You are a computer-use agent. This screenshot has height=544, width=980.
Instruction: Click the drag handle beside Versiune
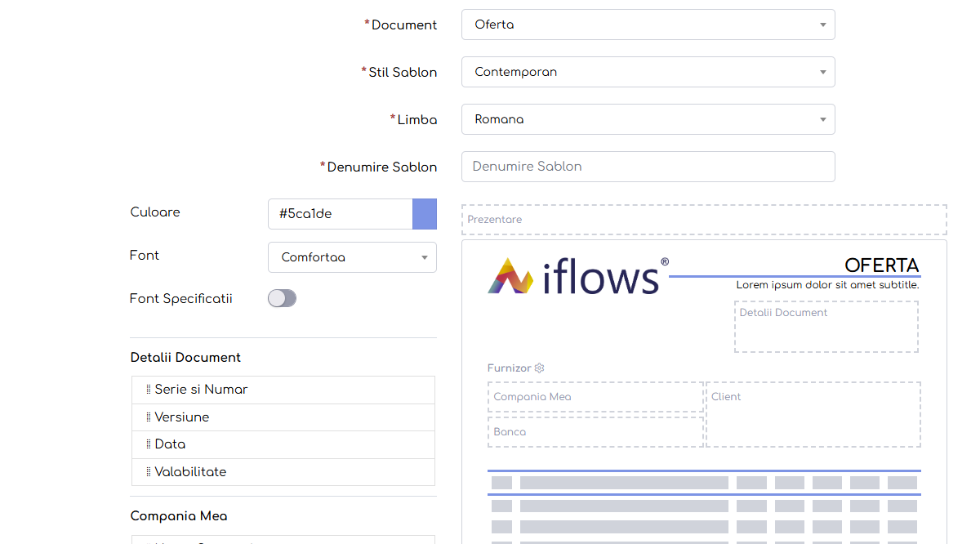148,417
